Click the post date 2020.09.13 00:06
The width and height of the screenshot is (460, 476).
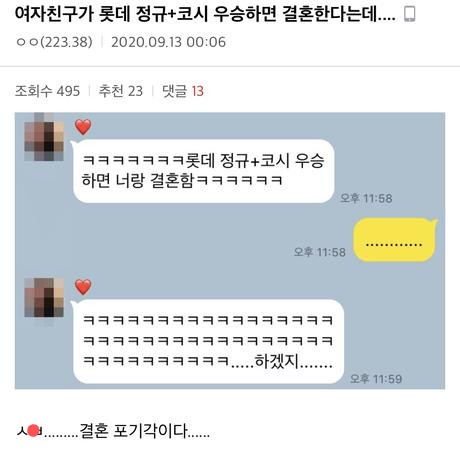[x=168, y=42]
